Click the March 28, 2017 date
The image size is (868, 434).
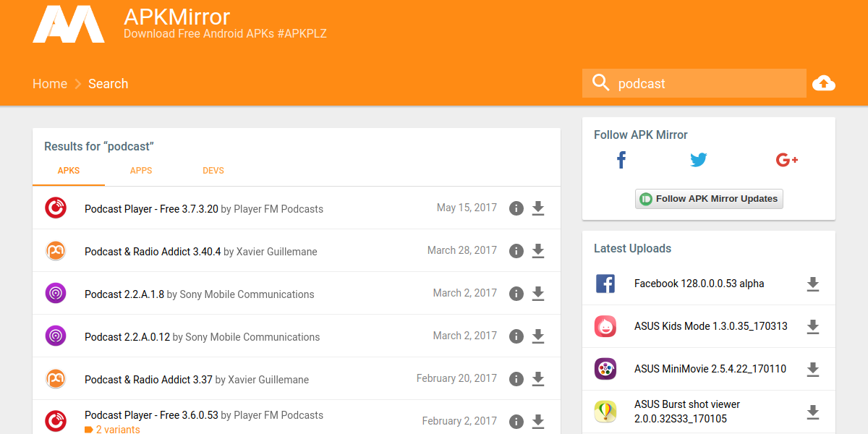(462, 250)
